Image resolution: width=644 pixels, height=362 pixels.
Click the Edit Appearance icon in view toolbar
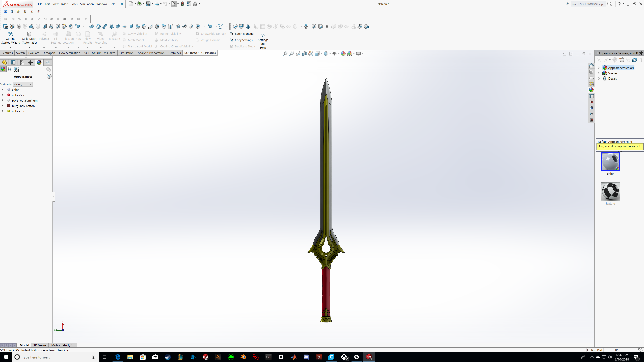[x=343, y=53]
